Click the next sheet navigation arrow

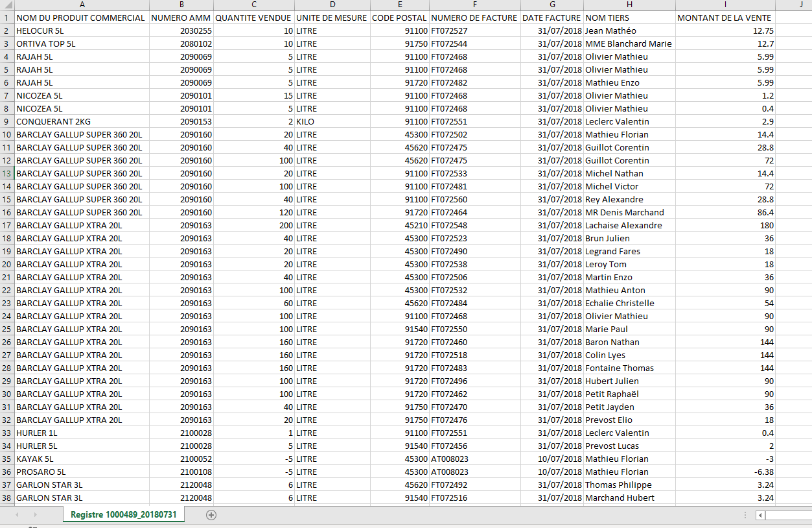[35, 514]
